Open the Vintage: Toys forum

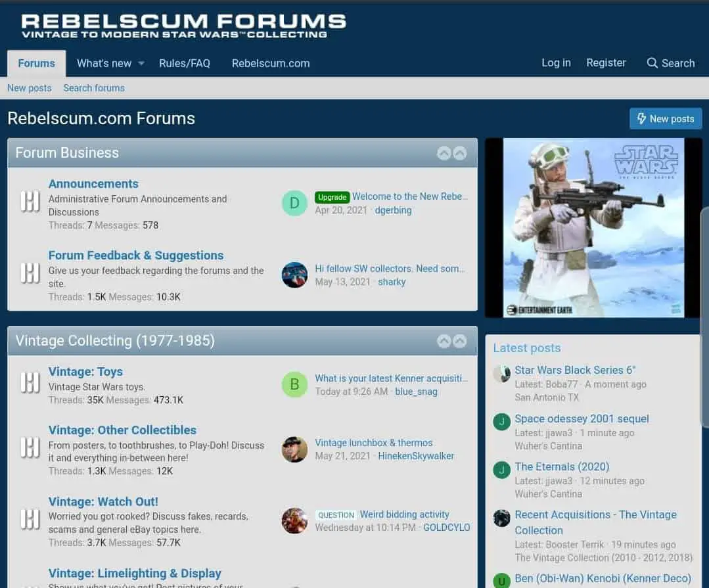(86, 371)
